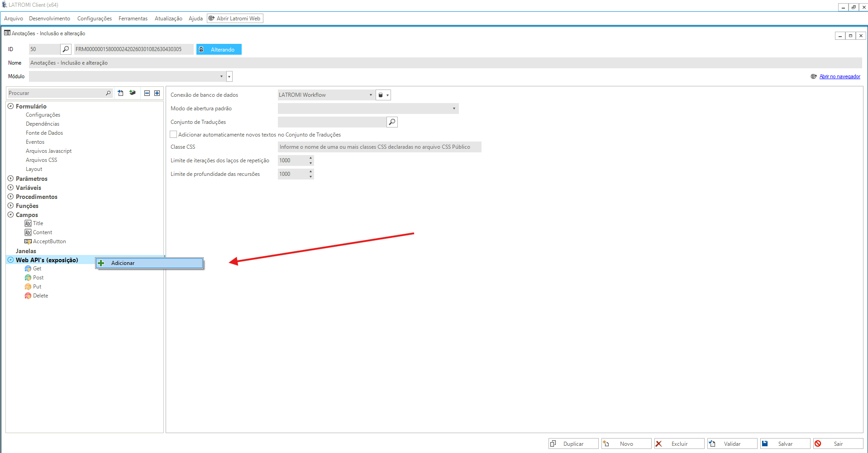Select the Delete web API globe icon

(28, 296)
